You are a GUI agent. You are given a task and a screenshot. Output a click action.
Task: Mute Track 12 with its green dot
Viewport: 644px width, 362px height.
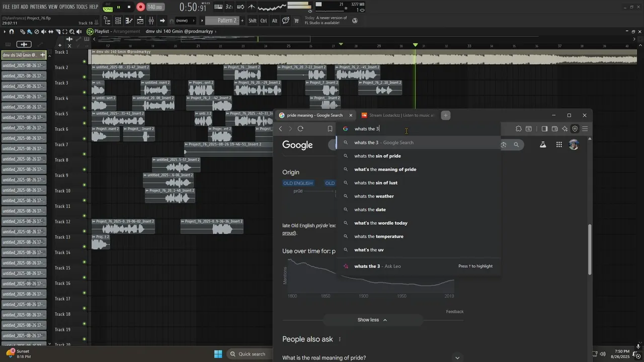tap(84, 231)
